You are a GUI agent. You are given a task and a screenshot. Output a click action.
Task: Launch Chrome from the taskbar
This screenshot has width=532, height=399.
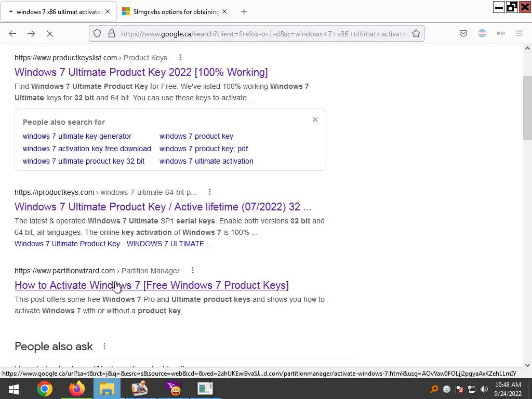click(x=45, y=389)
